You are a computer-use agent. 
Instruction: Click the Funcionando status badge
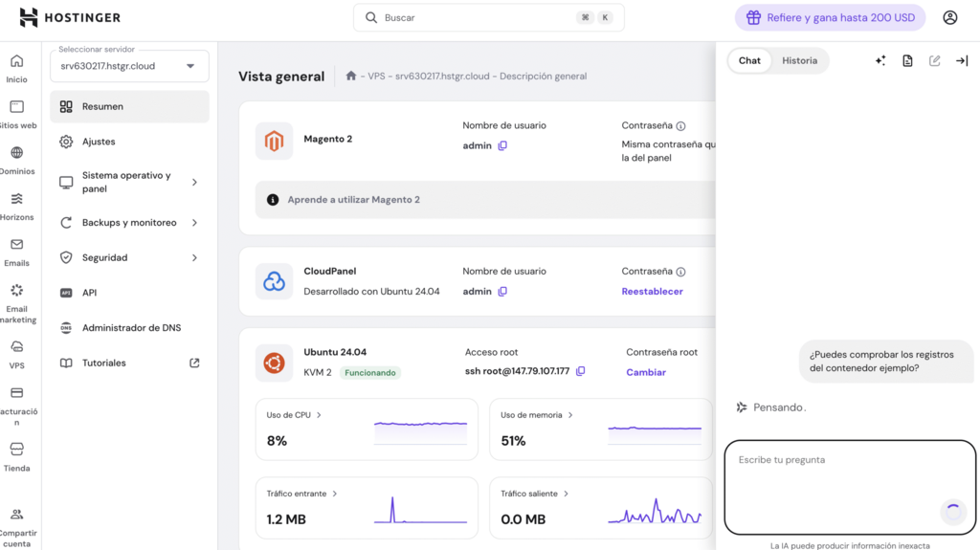pyautogui.click(x=370, y=372)
